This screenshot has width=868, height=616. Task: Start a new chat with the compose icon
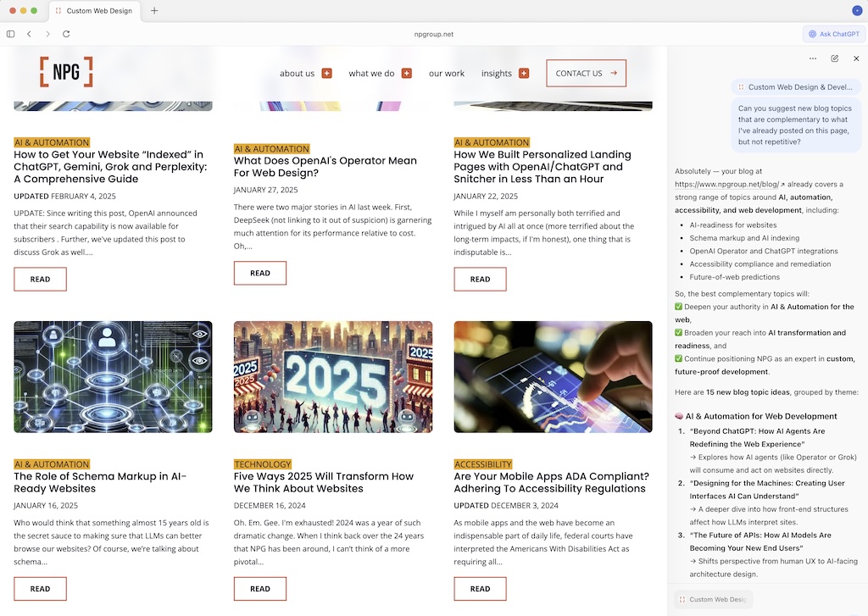point(834,58)
